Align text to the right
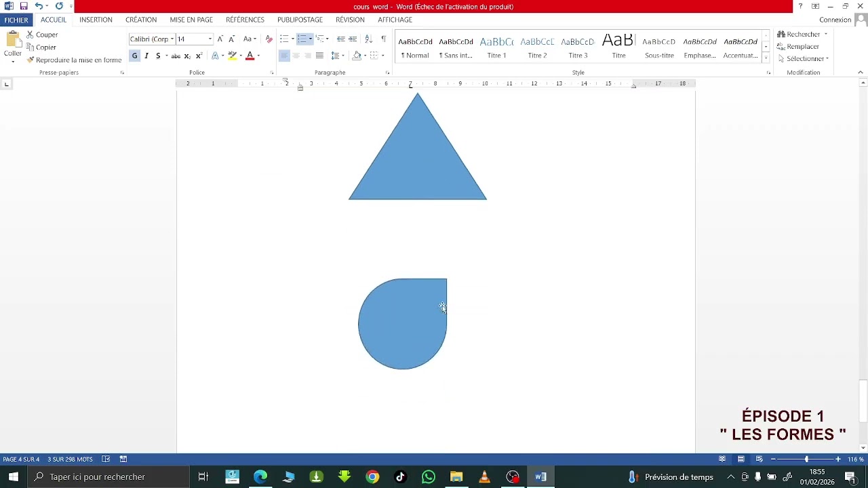The width and height of the screenshot is (868, 488). click(x=308, y=56)
